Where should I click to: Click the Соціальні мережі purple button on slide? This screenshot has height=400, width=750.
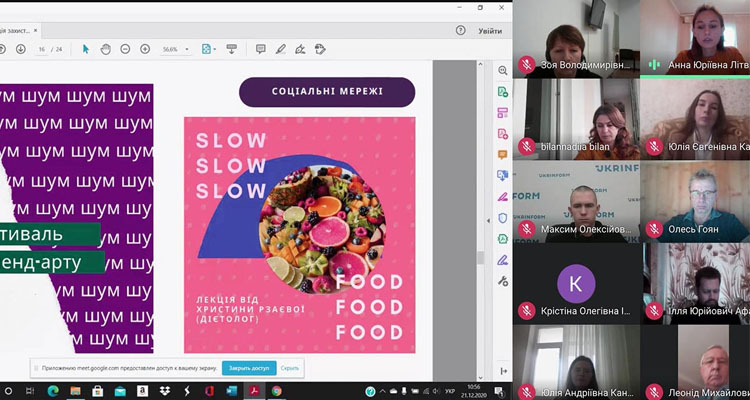[x=327, y=91]
